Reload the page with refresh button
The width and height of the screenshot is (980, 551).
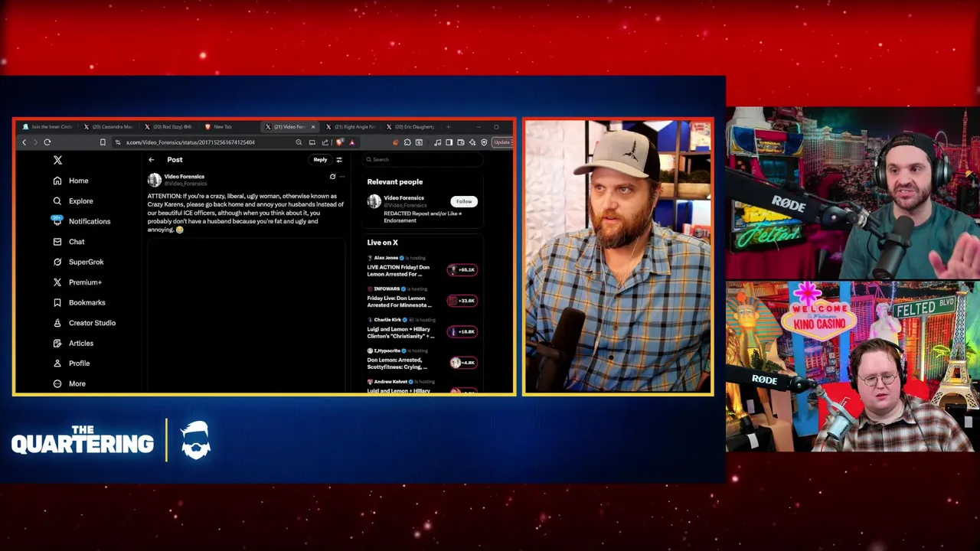point(47,142)
